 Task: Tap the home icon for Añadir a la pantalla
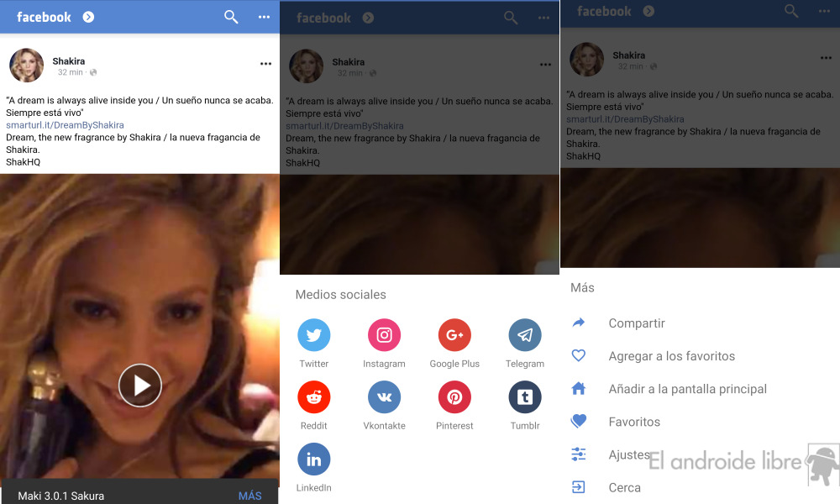point(579,388)
